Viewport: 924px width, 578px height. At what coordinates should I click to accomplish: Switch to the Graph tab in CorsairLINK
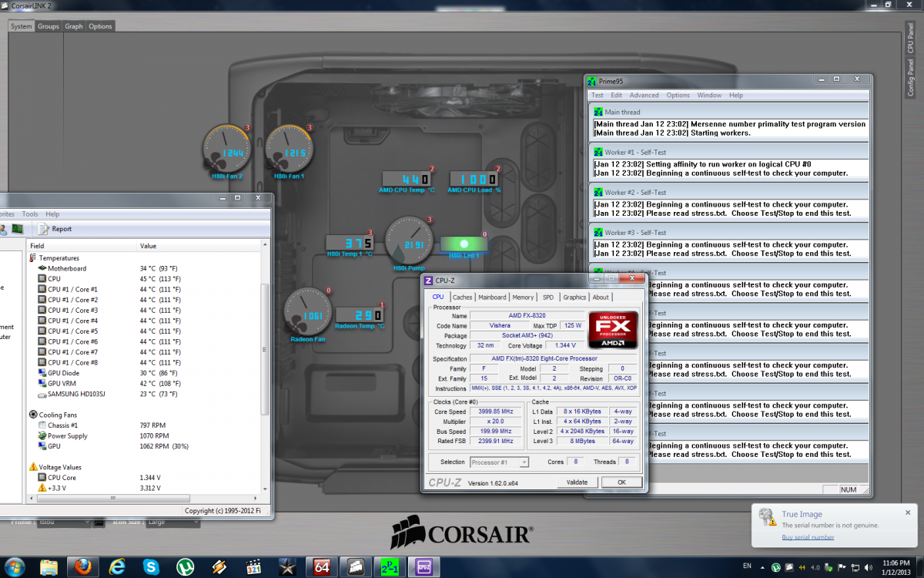(74, 26)
